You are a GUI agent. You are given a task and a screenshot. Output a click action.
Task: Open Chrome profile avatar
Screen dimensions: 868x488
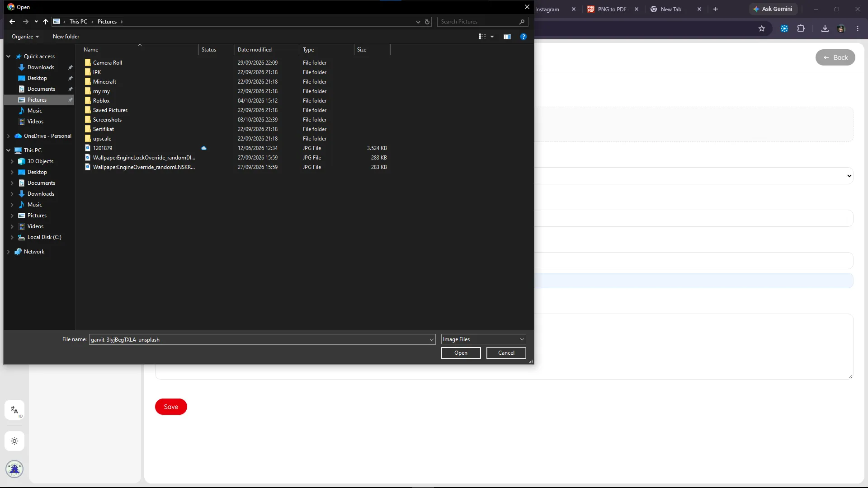(x=841, y=28)
